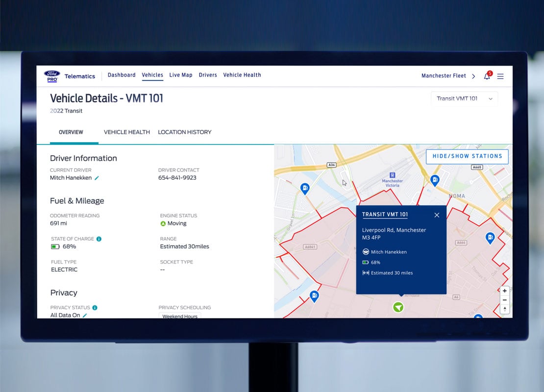Zoom in on the map
This screenshot has height=392, width=544.
(x=505, y=291)
